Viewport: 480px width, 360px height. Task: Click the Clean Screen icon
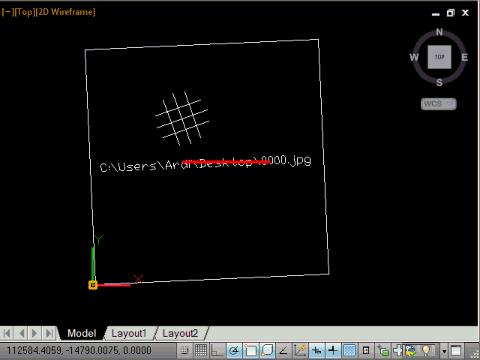click(x=456, y=350)
